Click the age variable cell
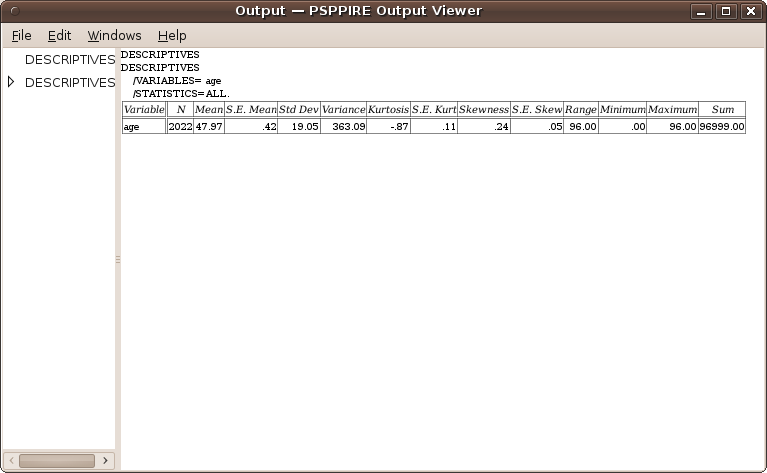 point(144,127)
